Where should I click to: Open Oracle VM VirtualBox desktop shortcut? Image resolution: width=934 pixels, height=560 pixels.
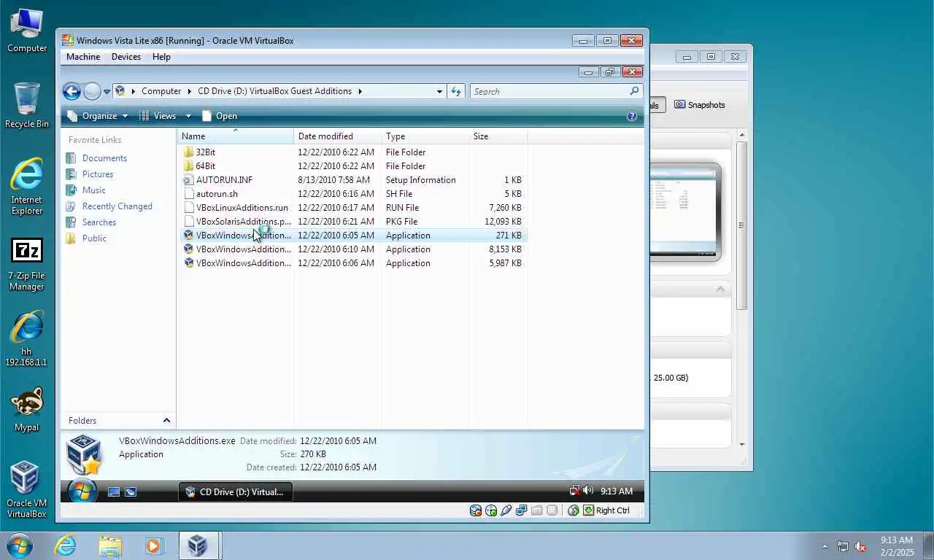pyautogui.click(x=27, y=490)
